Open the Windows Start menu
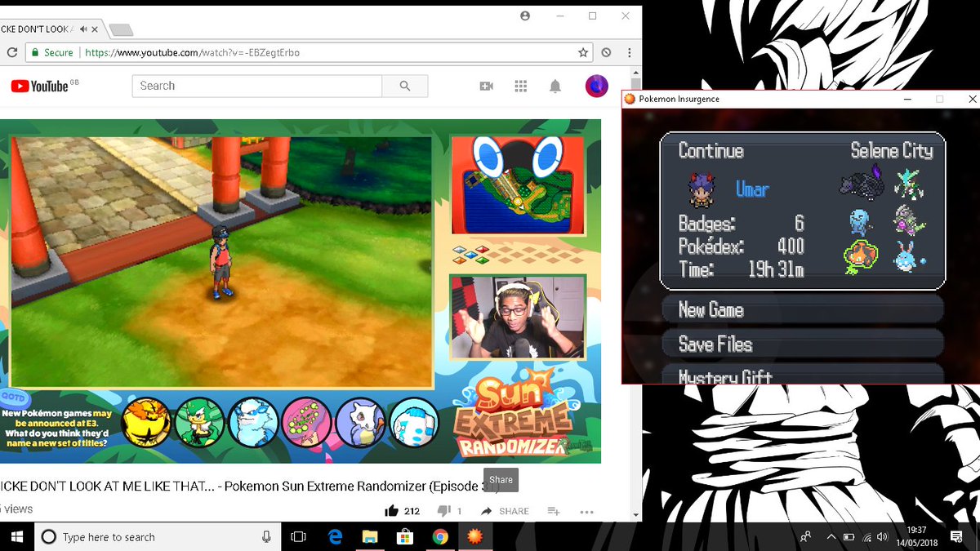980x551 pixels. [16, 536]
